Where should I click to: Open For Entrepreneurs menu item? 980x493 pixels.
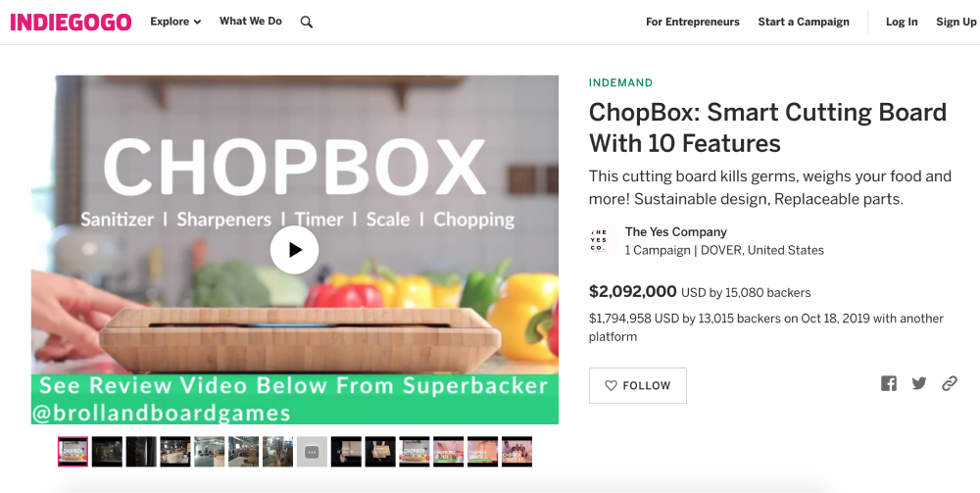coord(693,22)
